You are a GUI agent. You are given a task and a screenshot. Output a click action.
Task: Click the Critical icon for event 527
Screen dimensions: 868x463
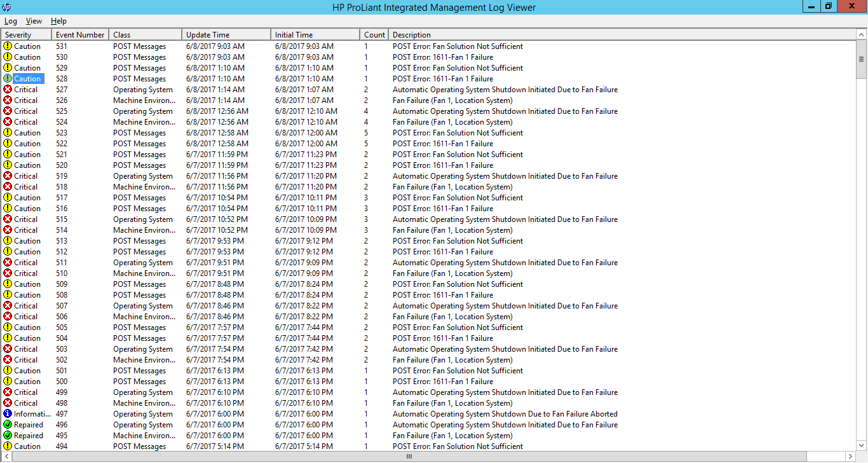(x=8, y=90)
